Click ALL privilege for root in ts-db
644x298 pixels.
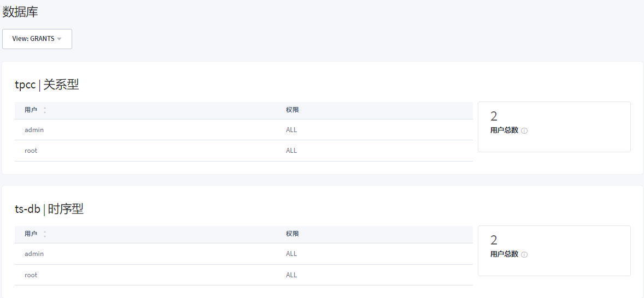291,275
